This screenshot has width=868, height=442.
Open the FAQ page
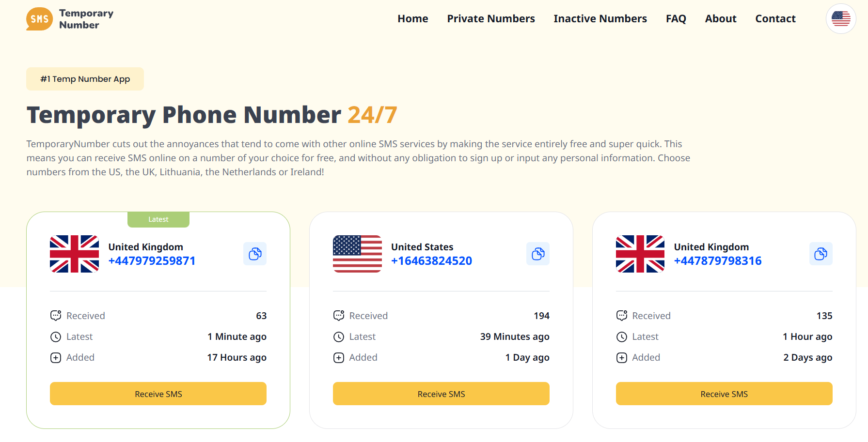[676, 19]
